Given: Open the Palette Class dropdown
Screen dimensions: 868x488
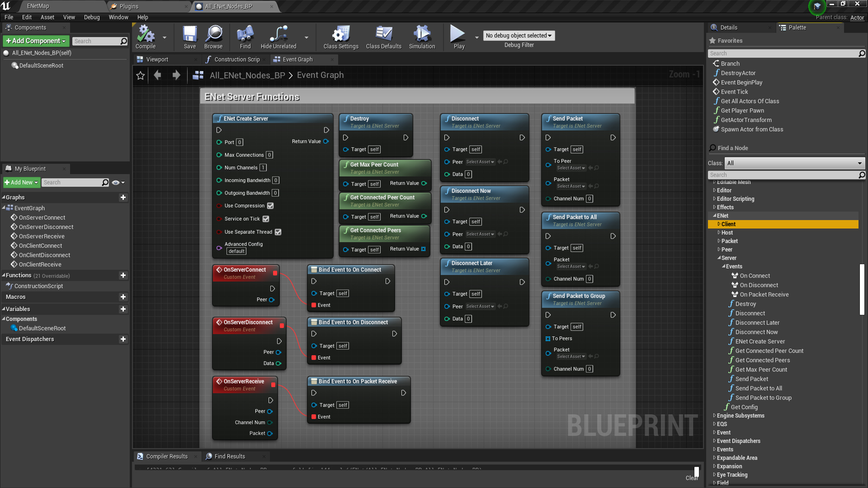Looking at the screenshot, I should [794, 163].
